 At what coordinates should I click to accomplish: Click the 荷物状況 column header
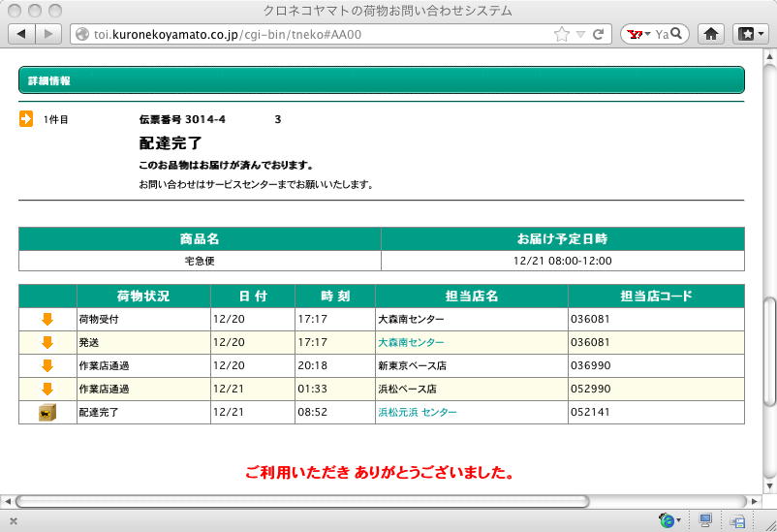(143, 296)
